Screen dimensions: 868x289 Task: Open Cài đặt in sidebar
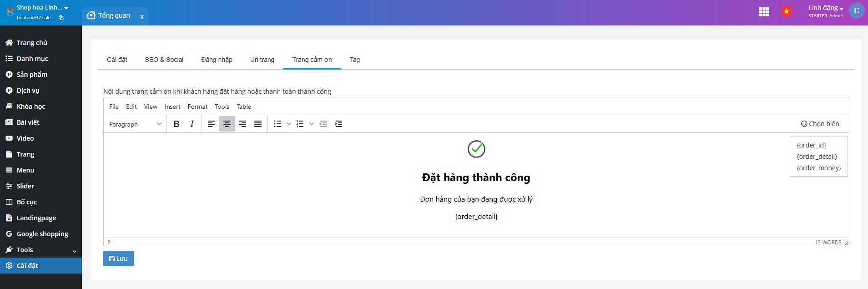pos(41,266)
